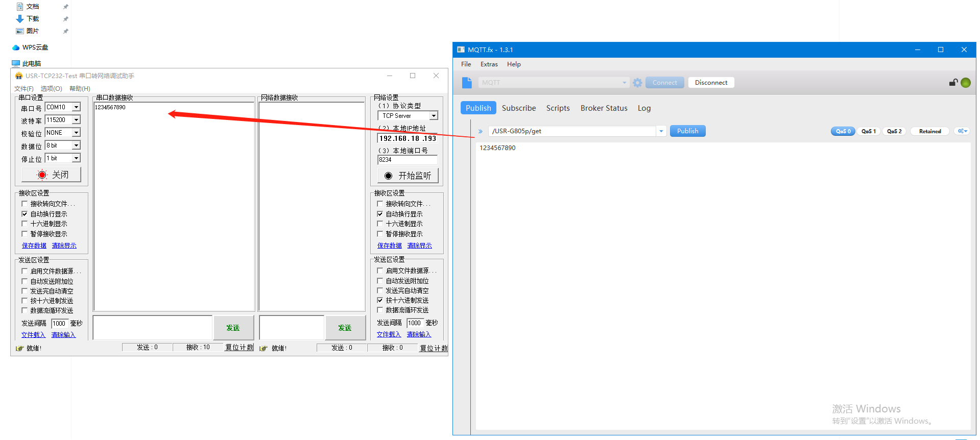
Task: Open the Extras menu
Action: click(x=489, y=64)
